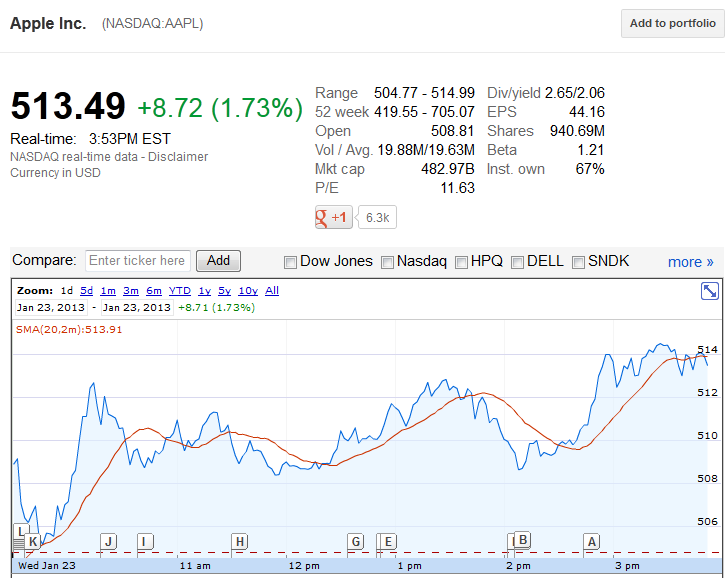The height and width of the screenshot is (578, 725).
Task: Enable Nasdaq comparison checkbox
Action: click(x=387, y=263)
